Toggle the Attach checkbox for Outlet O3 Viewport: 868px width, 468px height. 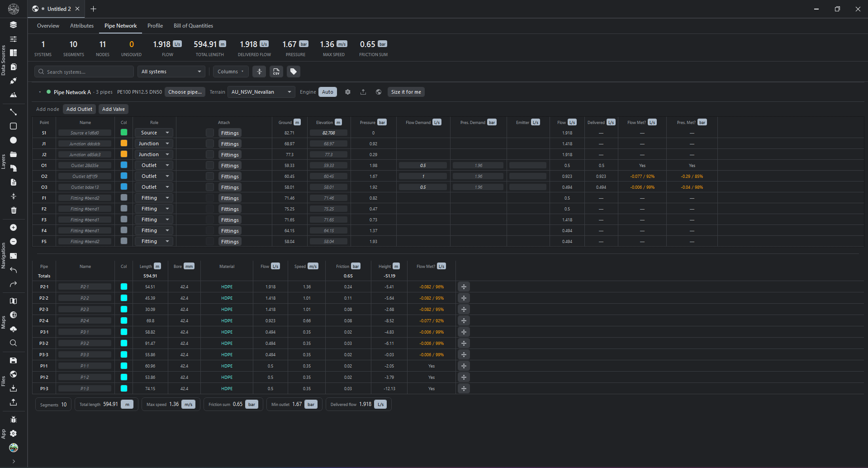tap(210, 187)
